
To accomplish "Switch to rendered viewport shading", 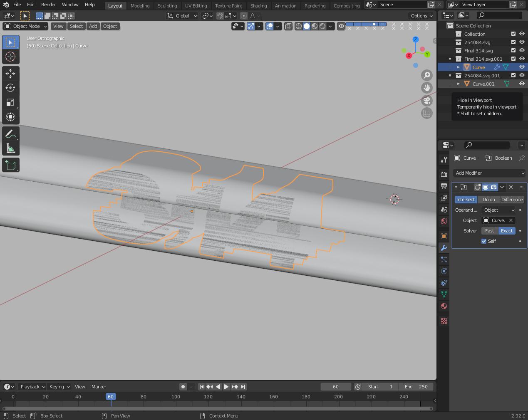I will click(x=322, y=26).
